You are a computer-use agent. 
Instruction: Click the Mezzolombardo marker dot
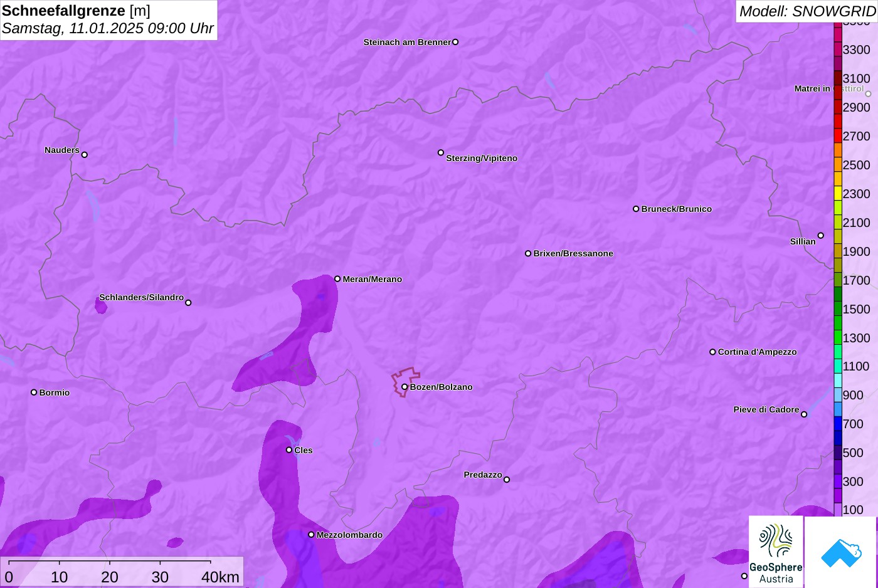pyautogui.click(x=311, y=535)
